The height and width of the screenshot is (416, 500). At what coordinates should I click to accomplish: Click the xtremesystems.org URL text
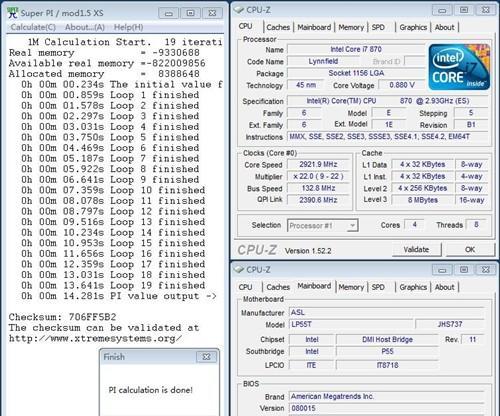pos(95,338)
